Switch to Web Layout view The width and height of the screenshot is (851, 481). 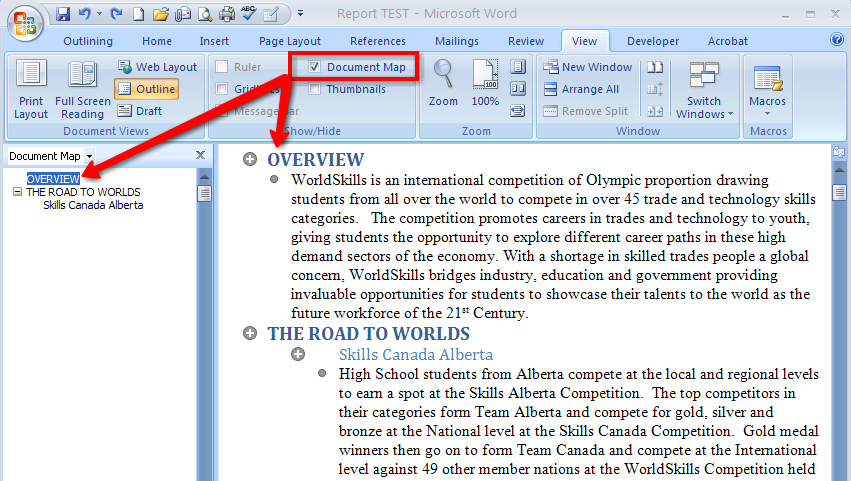pos(157,67)
